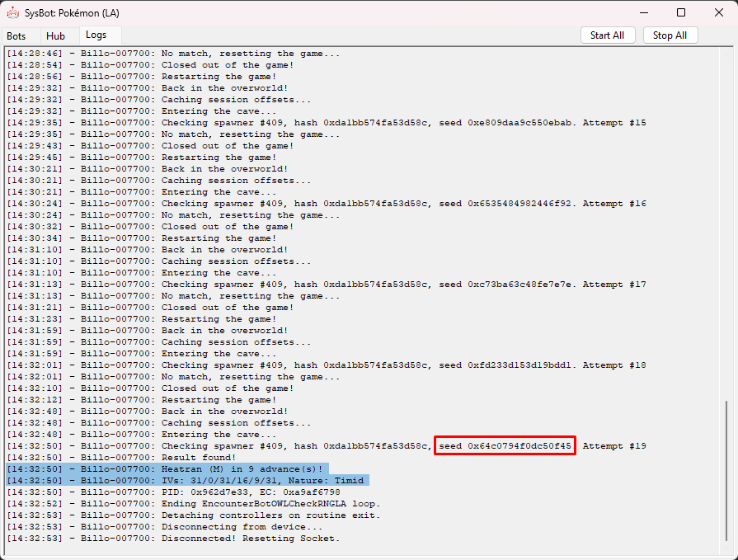The height and width of the screenshot is (560, 738).
Task: Switch to the Bots tab
Action: 16,35
